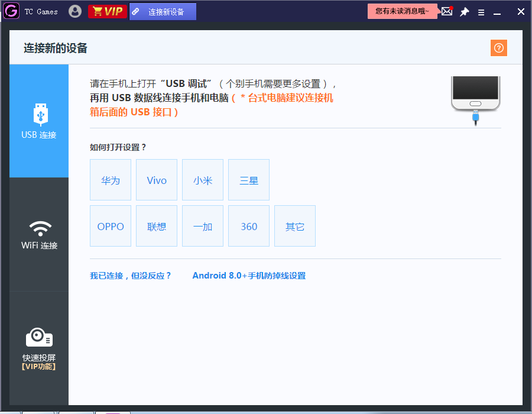The image size is (532, 414).
Task: Click the TC Games logo icon
Action: pyautogui.click(x=11, y=11)
